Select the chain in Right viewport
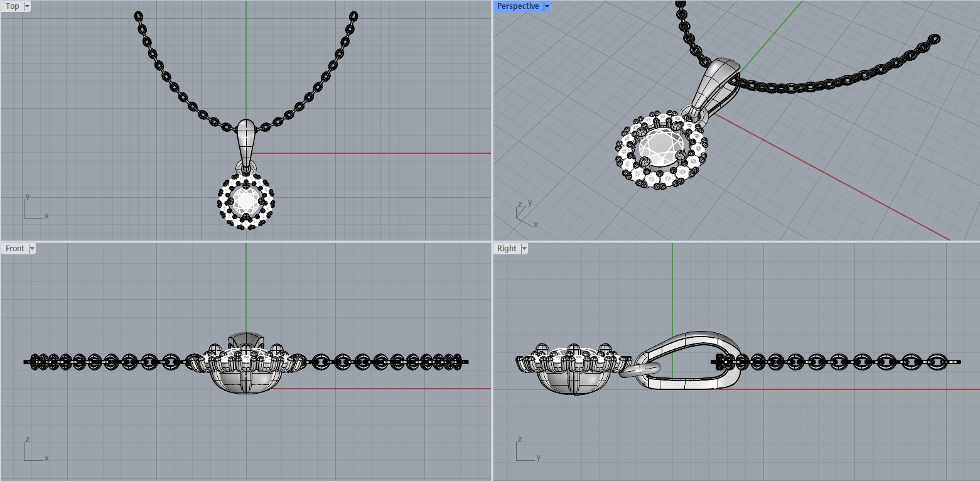980x481 pixels. click(836, 362)
